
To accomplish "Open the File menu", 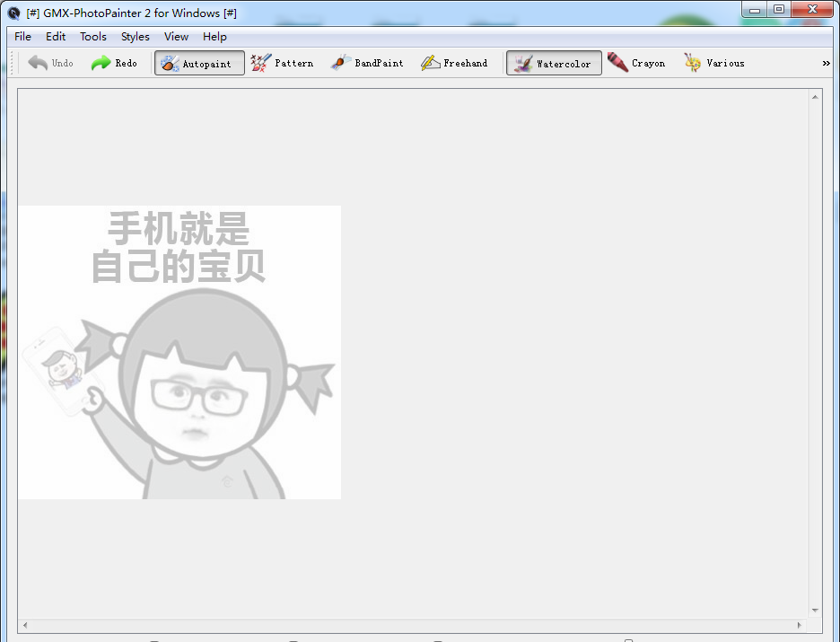I will [22, 37].
